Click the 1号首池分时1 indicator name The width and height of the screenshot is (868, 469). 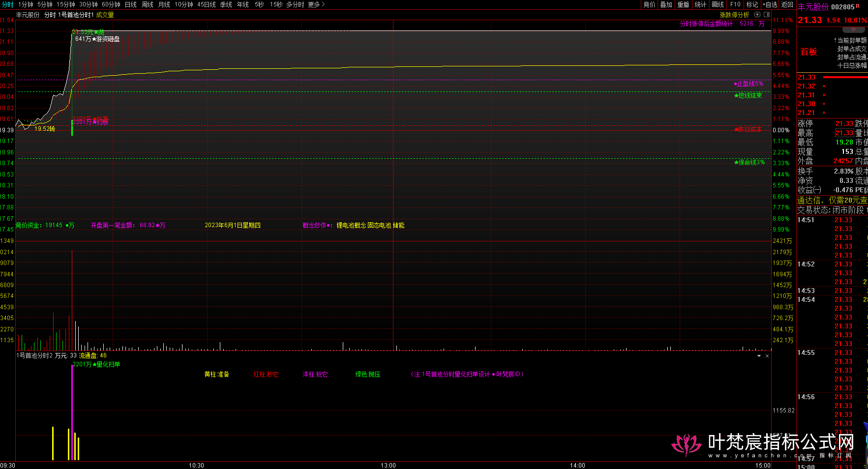(76, 15)
